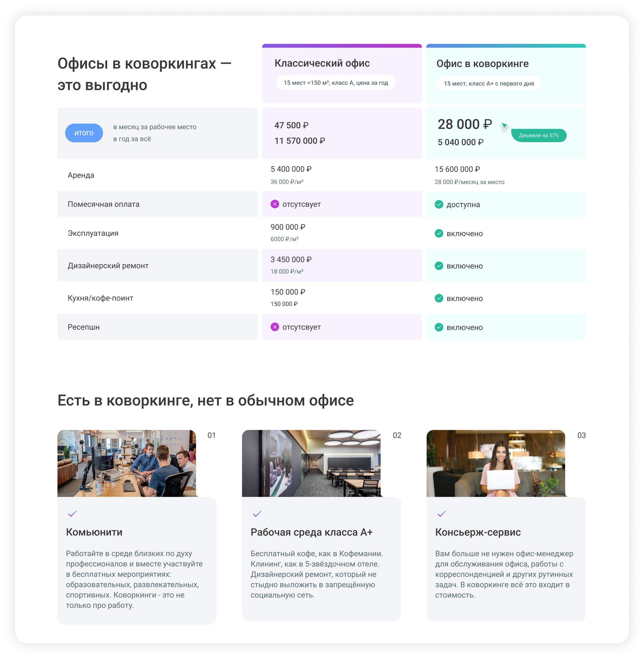Click the checkmark above Комьюнити heading

[x=72, y=514]
